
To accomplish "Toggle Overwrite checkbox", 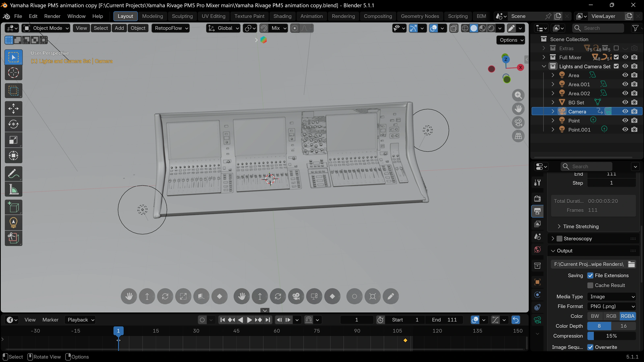I will point(590,347).
